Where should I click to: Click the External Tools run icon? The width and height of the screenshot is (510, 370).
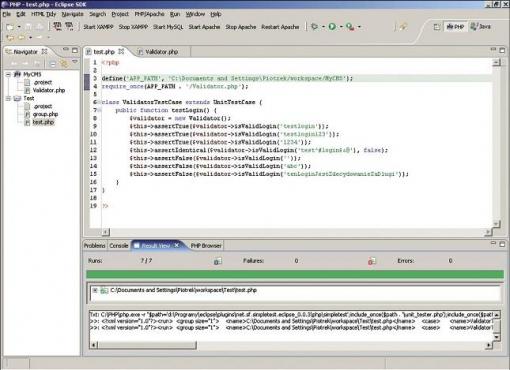click(x=350, y=27)
